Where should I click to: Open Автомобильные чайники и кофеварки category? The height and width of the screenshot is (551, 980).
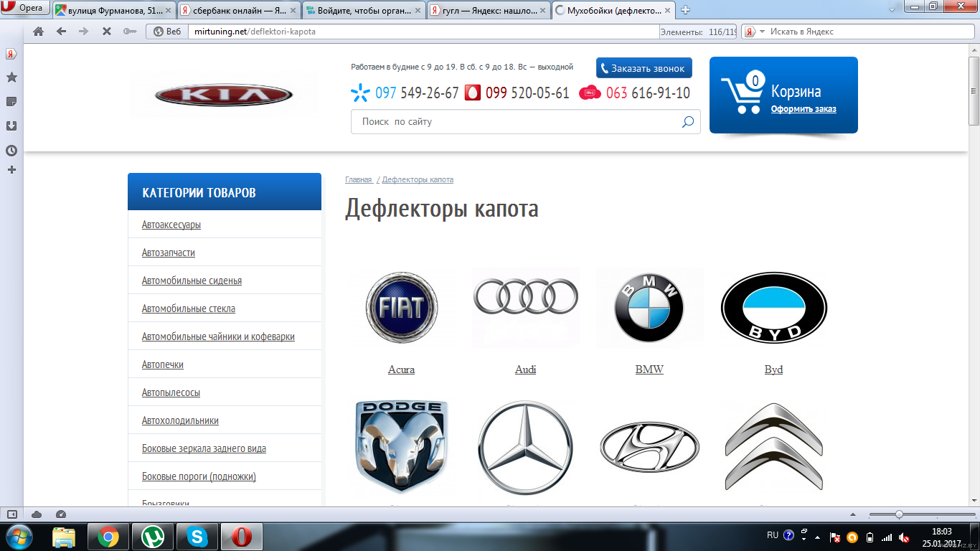tap(218, 336)
